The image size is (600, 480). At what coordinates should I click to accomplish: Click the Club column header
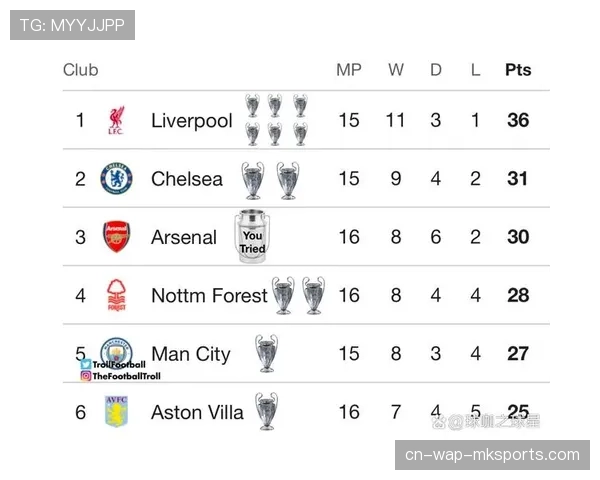coord(81,70)
